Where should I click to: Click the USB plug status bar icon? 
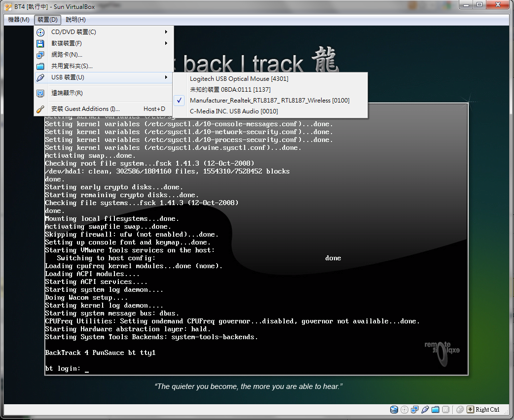[x=425, y=409]
